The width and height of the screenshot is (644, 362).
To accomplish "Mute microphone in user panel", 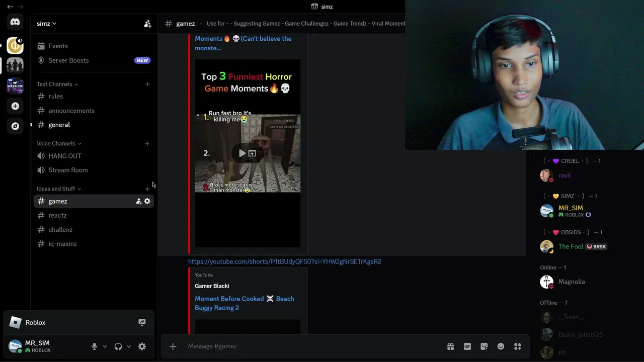I will [x=94, y=346].
